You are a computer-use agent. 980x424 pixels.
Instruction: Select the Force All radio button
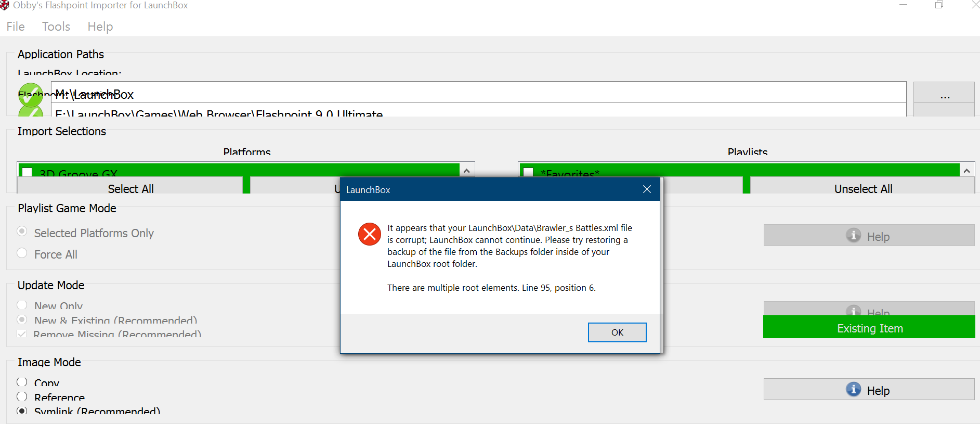point(22,253)
